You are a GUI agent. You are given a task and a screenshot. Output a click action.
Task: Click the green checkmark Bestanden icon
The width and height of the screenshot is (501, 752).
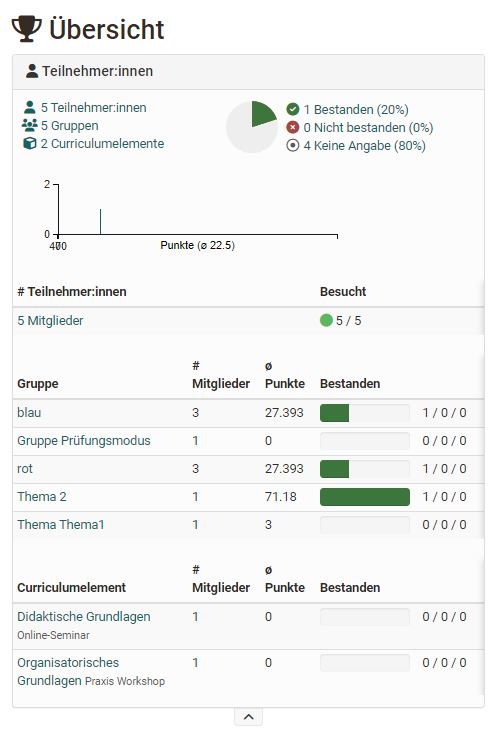pyautogui.click(x=292, y=109)
